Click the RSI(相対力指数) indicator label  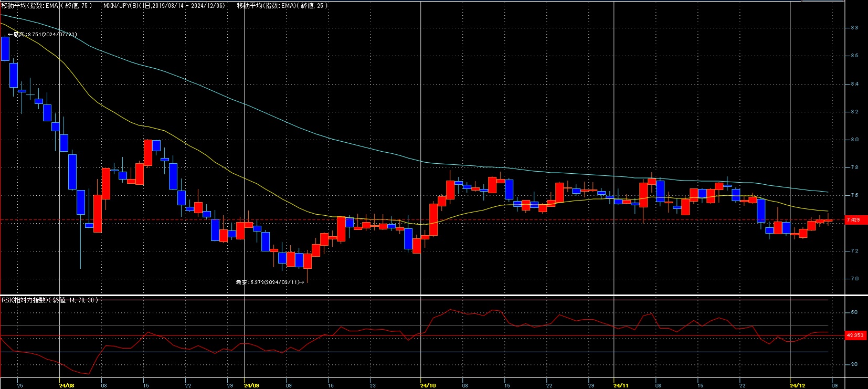50,300
